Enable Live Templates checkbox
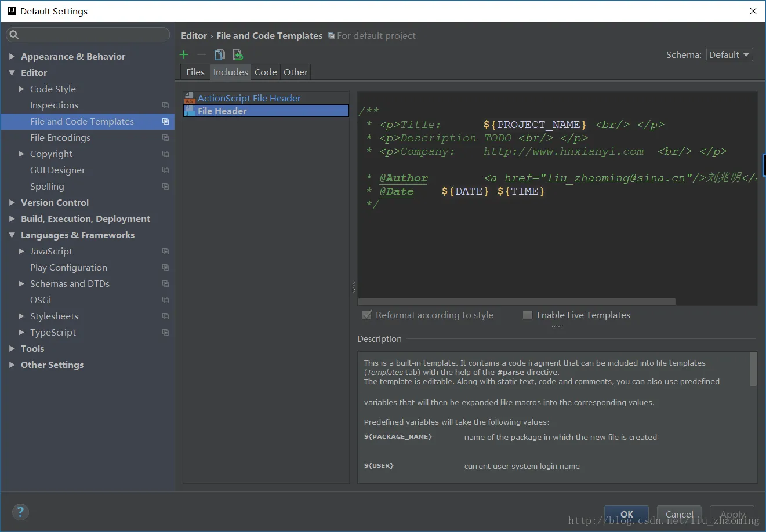This screenshot has height=532, width=766. [x=528, y=315]
